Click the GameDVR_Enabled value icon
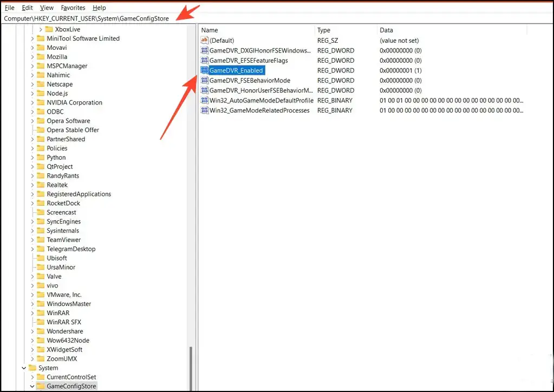 [x=205, y=70]
